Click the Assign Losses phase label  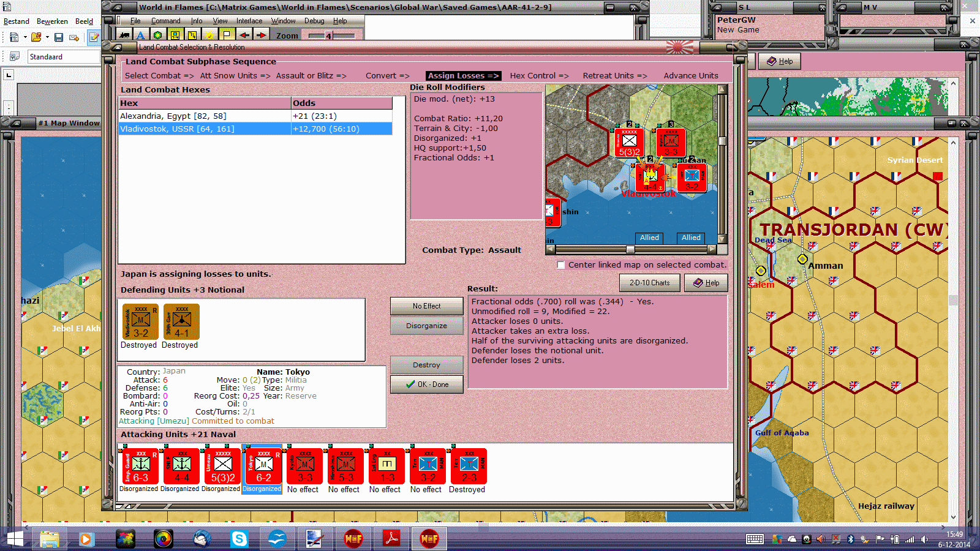[463, 76]
